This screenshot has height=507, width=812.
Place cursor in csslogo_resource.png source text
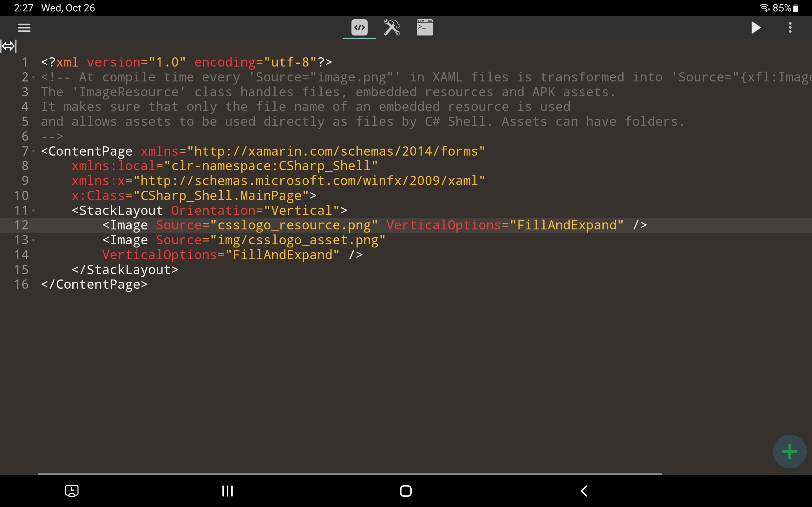[294, 225]
